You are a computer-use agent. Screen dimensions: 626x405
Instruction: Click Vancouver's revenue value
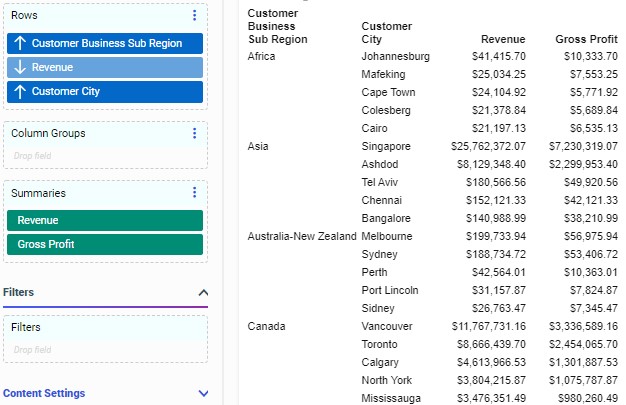(488, 326)
